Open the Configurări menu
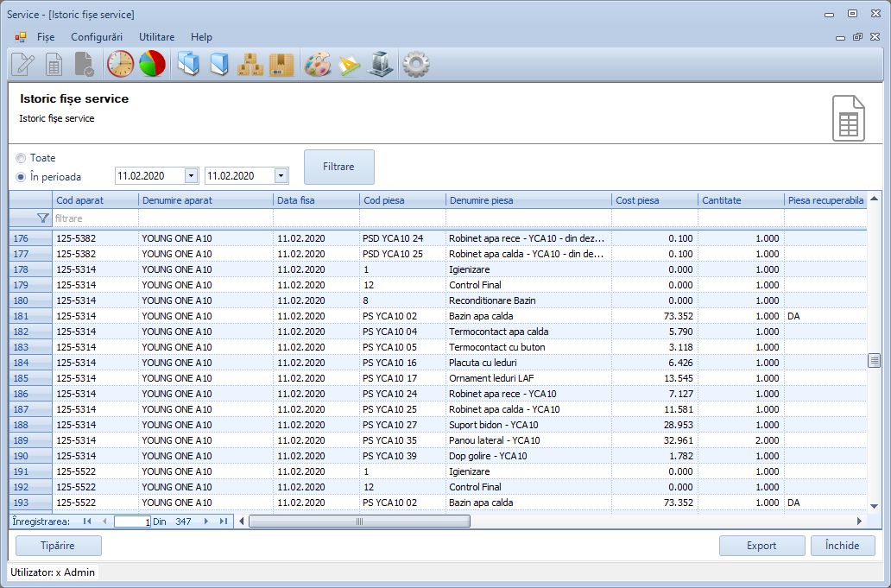Viewport: 891px width, 588px height. pyautogui.click(x=97, y=37)
